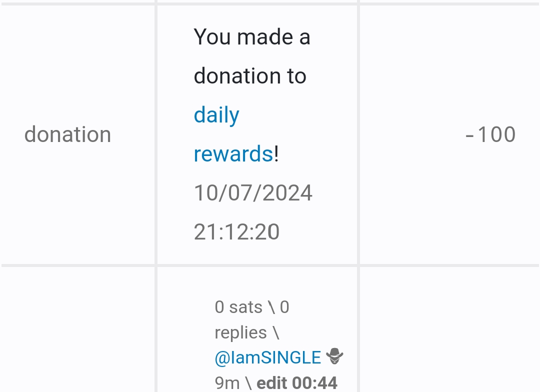The image size is (540, 392).
Task: Open the 'replies' link of the item
Action: pyautogui.click(x=240, y=332)
